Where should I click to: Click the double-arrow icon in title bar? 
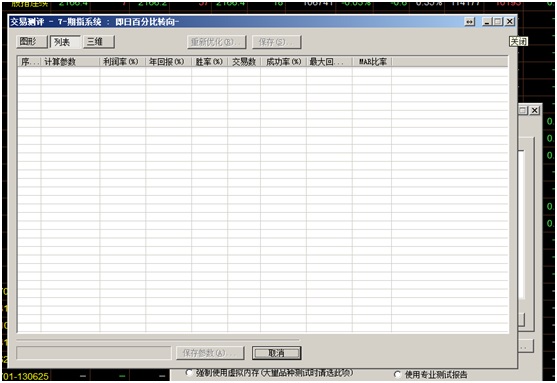[470, 22]
